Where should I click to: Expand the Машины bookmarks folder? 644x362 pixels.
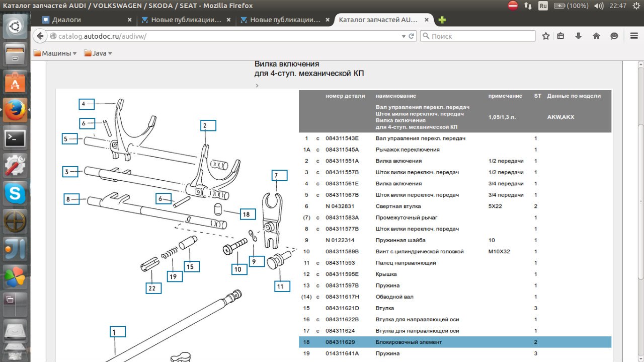(x=55, y=53)
